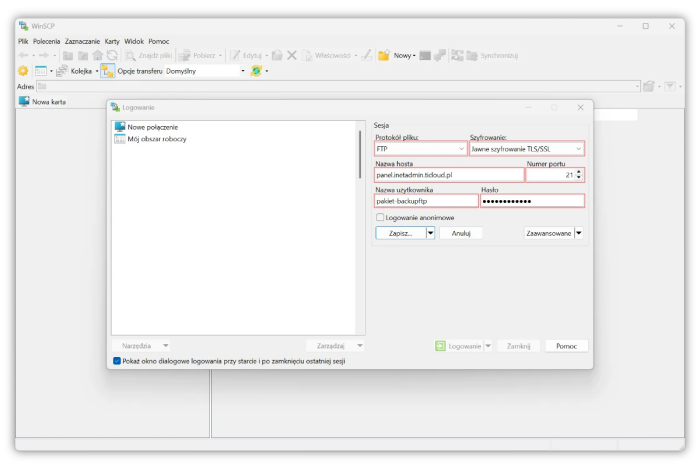Expand the Zaawansowane dropdown arrow
The width and height of the screenshot is (700, 469).
coord(579,233)
